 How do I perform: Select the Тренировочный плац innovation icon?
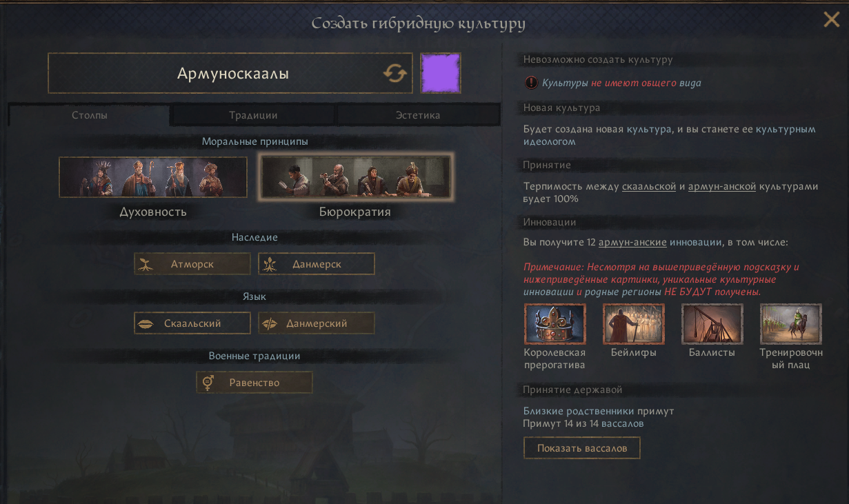(x=791, y=323)
